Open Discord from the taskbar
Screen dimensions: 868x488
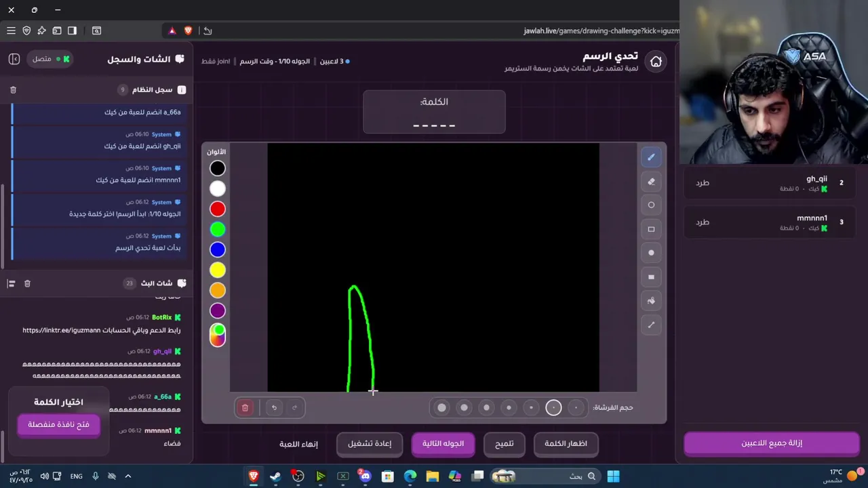[x=365, y=476]
